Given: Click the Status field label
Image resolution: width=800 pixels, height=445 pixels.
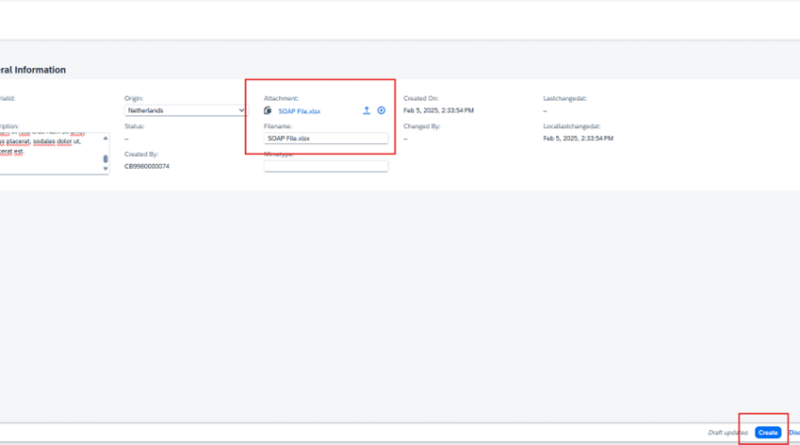Looking at the screenshot, I should [135, 127].
